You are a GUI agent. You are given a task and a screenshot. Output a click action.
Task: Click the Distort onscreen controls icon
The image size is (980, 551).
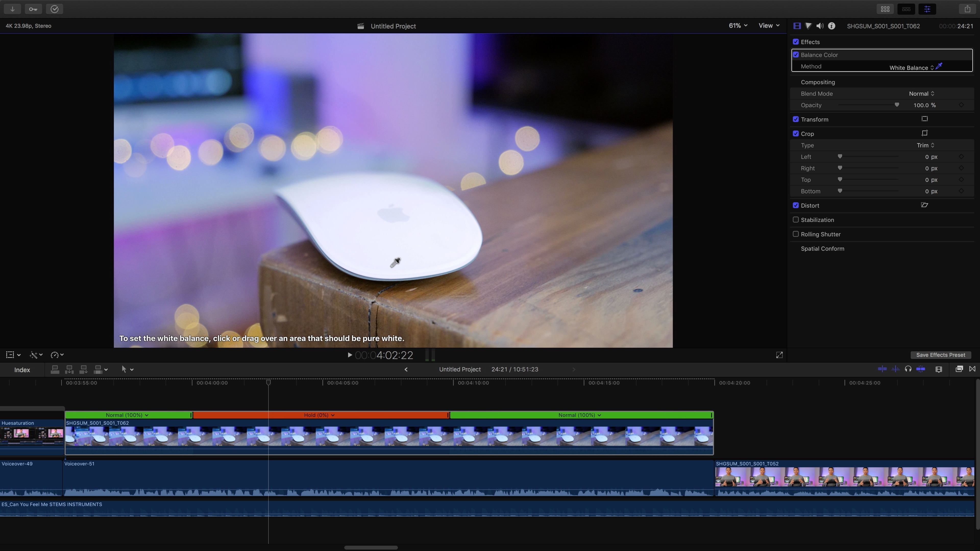pos(924,205)
